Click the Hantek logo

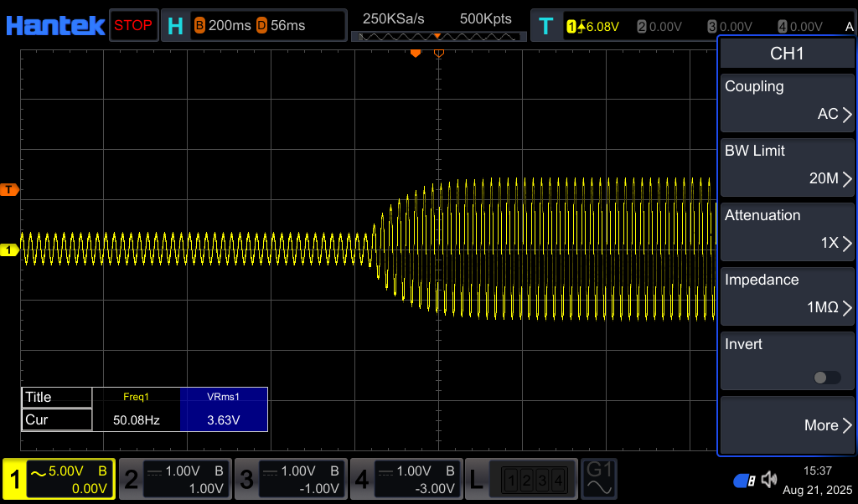click(55, 25)
